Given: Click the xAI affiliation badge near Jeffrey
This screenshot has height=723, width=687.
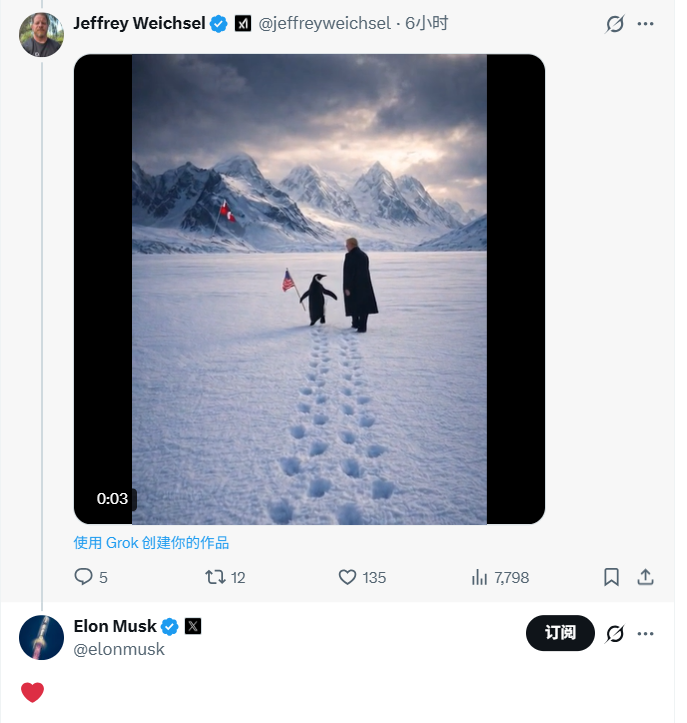Looking at the screenshot, I should (242, 24).
